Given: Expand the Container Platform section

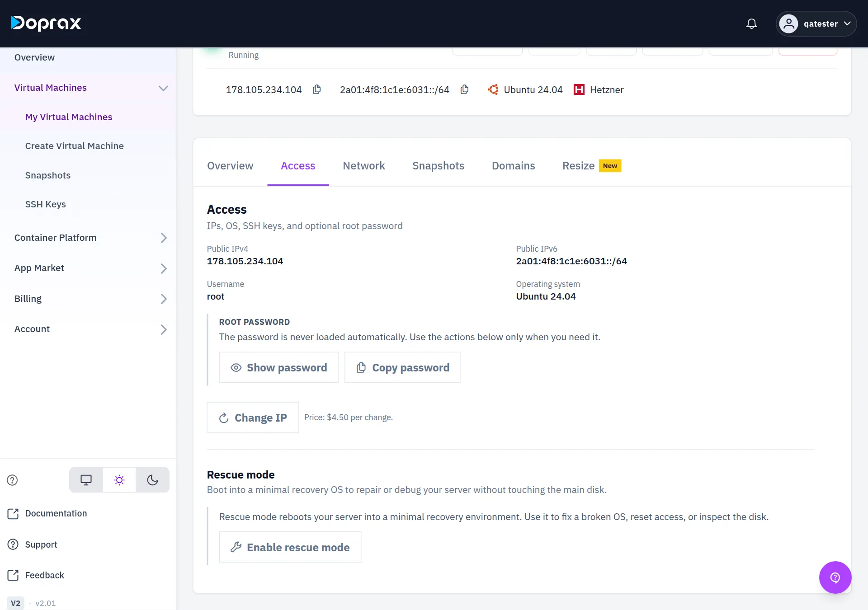Looking at the screenshot, I should click(163, 238).
